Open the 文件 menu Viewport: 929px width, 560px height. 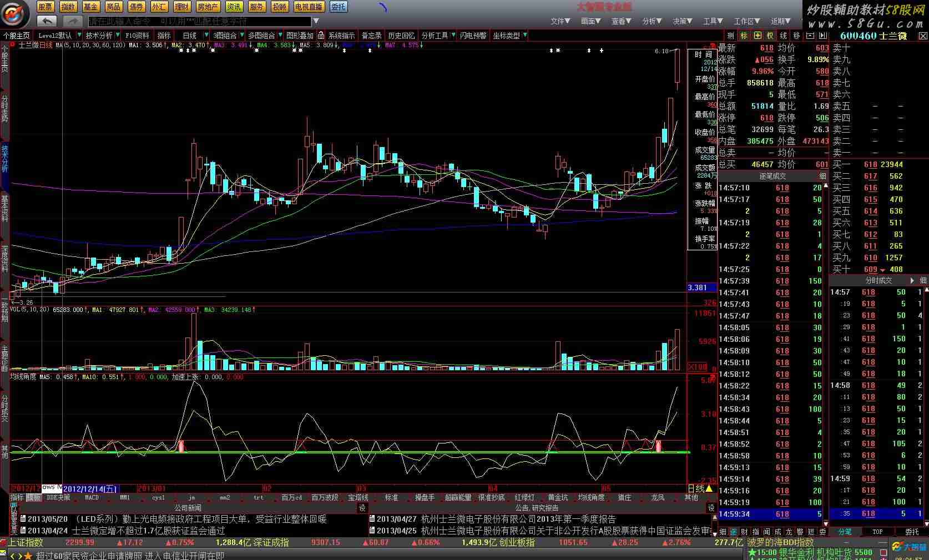(560, 21)
